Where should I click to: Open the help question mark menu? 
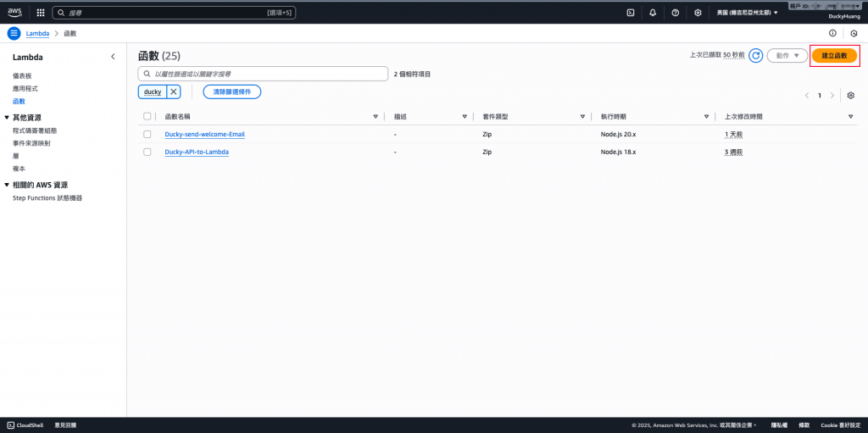(676, 12)
